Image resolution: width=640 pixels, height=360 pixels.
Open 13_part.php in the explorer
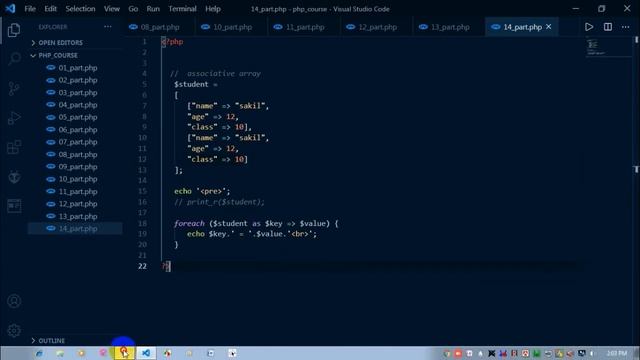tap(78, 216)
